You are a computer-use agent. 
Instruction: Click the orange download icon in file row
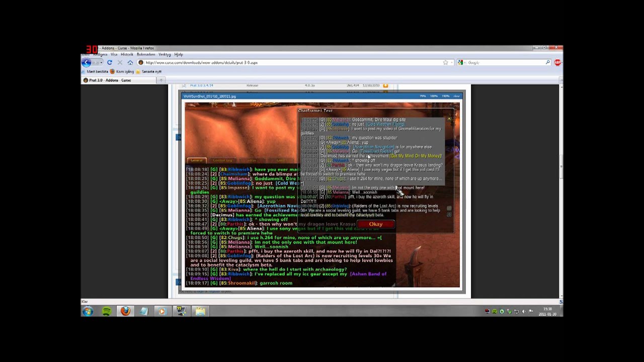click(385, 85)
